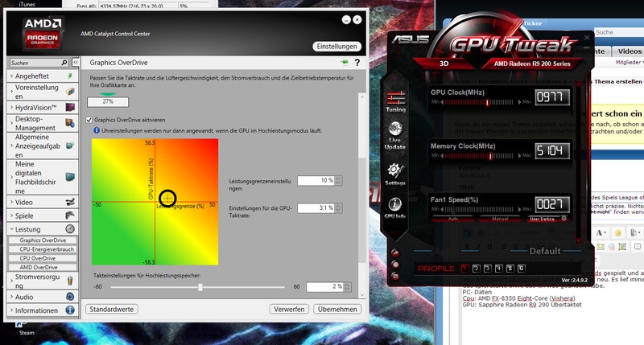Click the GPU-Taktrate spinner arrows
Screen dimensions: 644x345
[338, 208]
